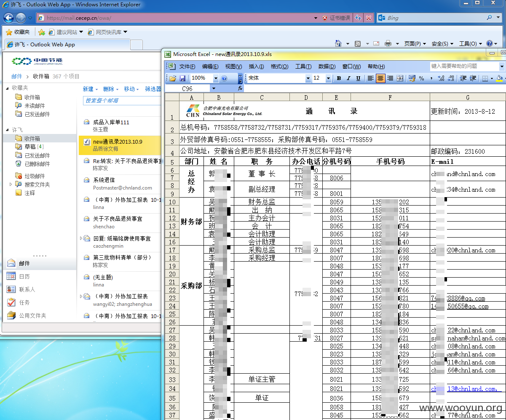
Task: Open the 成品入库单111 message from 张玉霞
Action: 120,126
